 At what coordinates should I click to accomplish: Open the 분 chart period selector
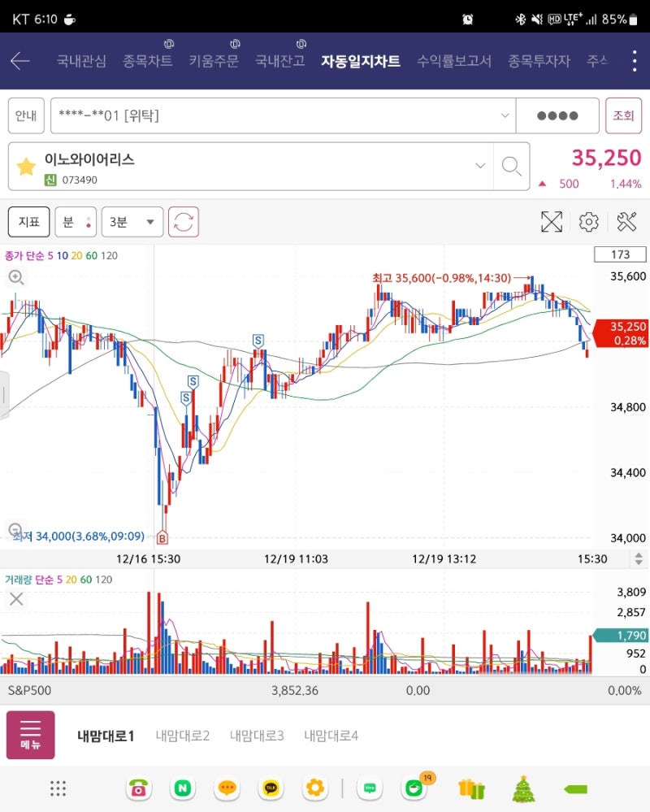coord(76,222)
